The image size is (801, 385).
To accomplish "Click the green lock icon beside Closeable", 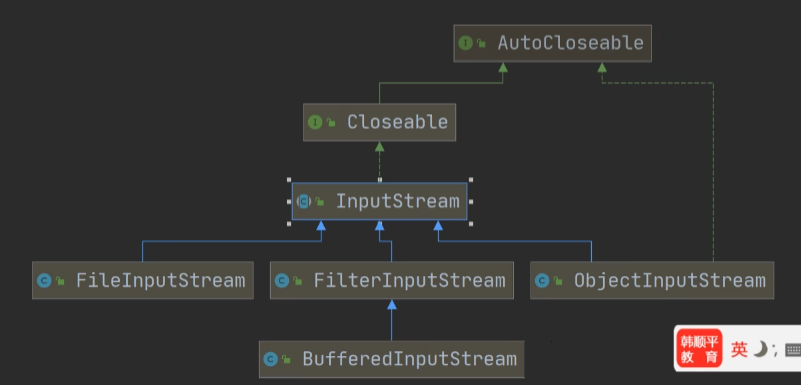I will [331, 123].
